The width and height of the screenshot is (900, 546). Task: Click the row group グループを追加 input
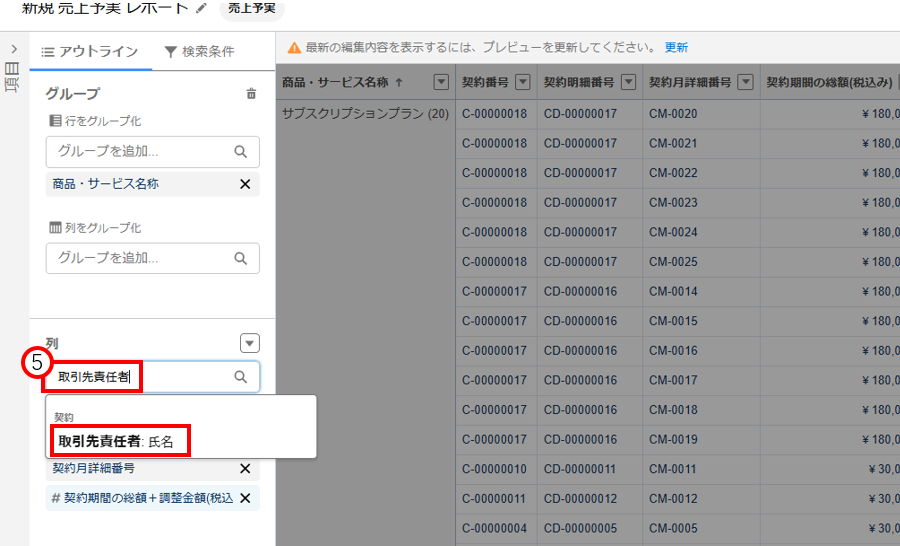click(x=140, y=152)
